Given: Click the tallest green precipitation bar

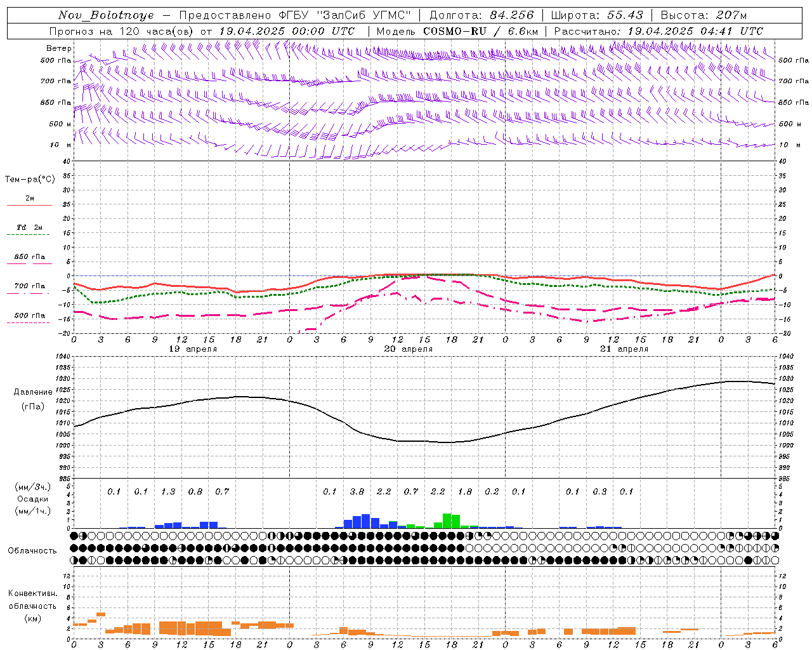Looking at the screenshot, I should click(447, 521).
